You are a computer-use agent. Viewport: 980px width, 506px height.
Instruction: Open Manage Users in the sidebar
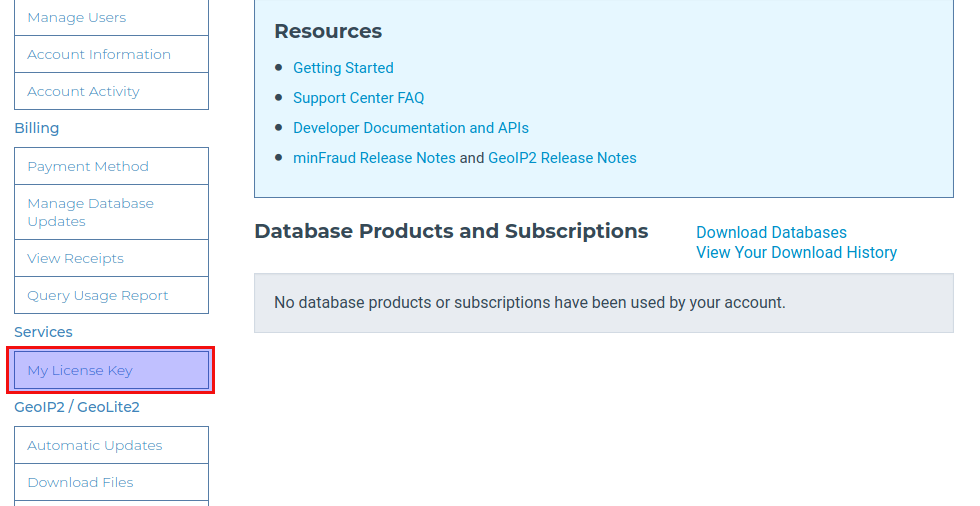click(x=76, y=18)
